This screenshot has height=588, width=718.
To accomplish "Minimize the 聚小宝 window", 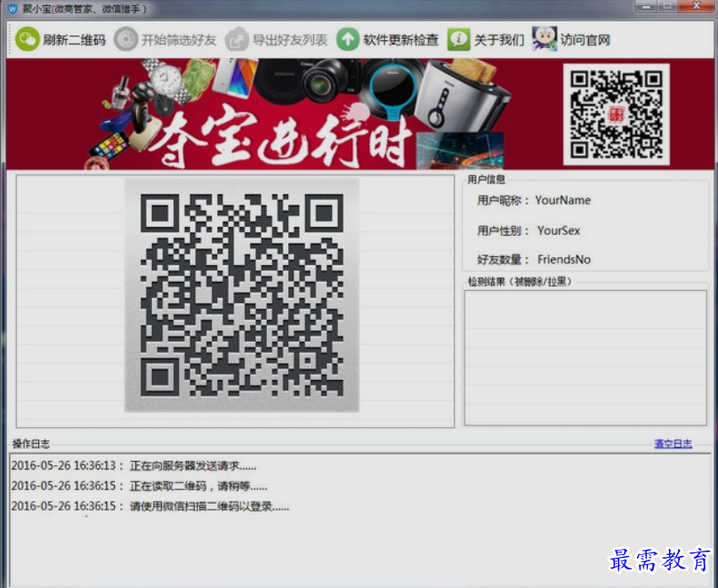I will pos(646,6).
